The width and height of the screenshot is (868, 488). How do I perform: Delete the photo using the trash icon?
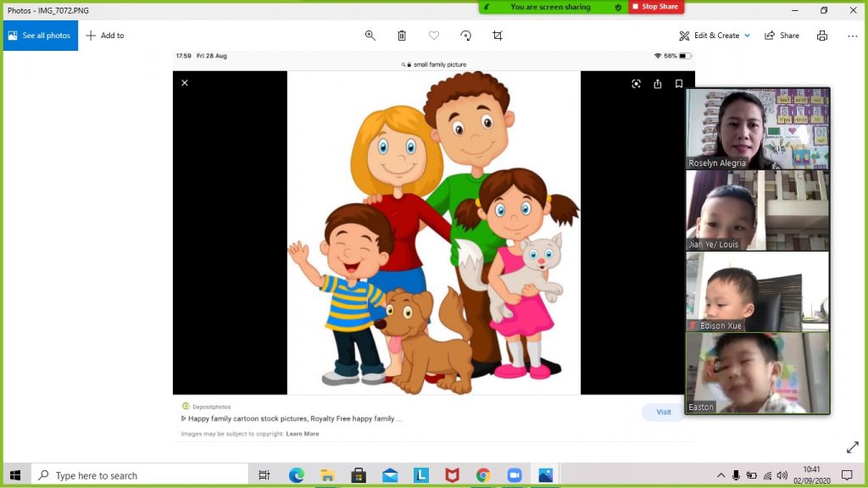(x=402, y=36)
